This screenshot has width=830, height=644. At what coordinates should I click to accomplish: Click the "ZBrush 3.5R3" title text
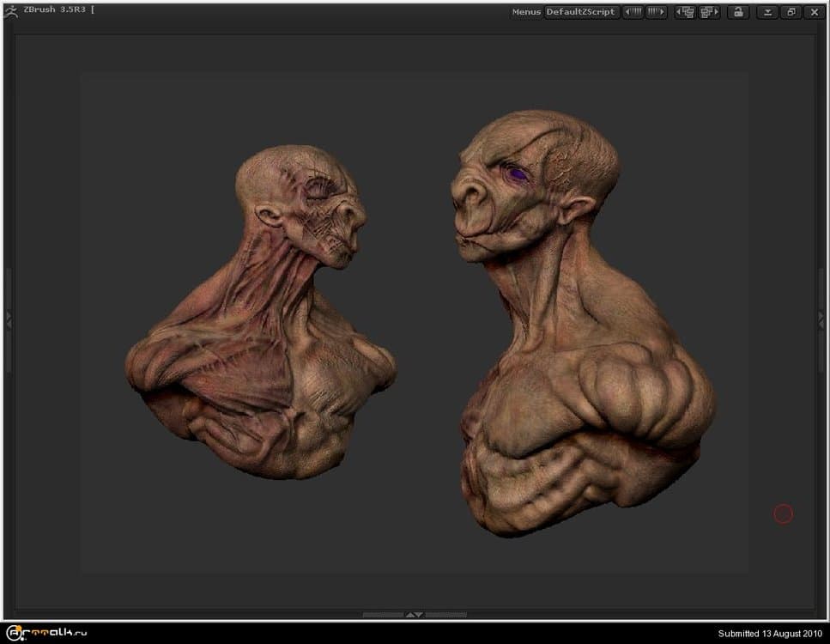click(x=54, y=9)
